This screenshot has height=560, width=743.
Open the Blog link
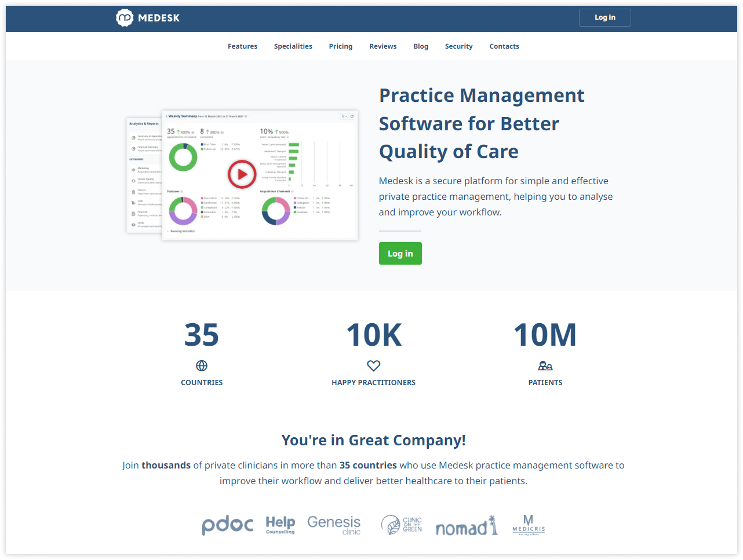pyautogui.click(x=421, y=46)
